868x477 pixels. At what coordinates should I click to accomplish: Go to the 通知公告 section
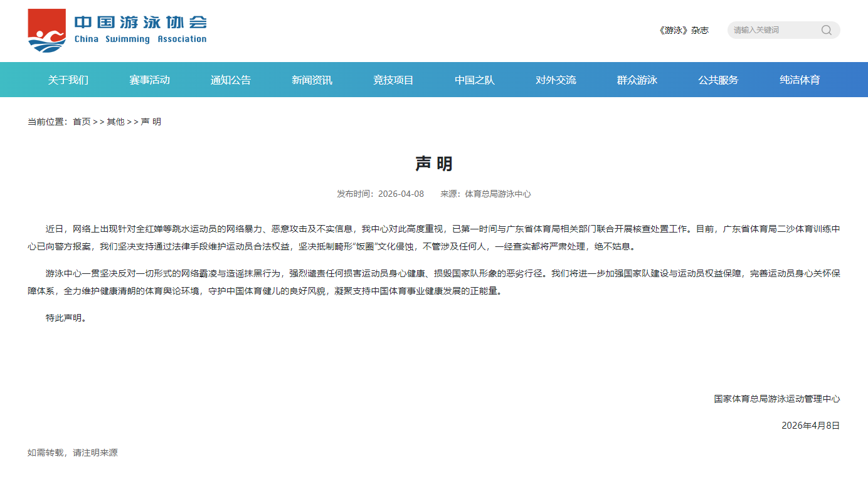pos(231,80)
